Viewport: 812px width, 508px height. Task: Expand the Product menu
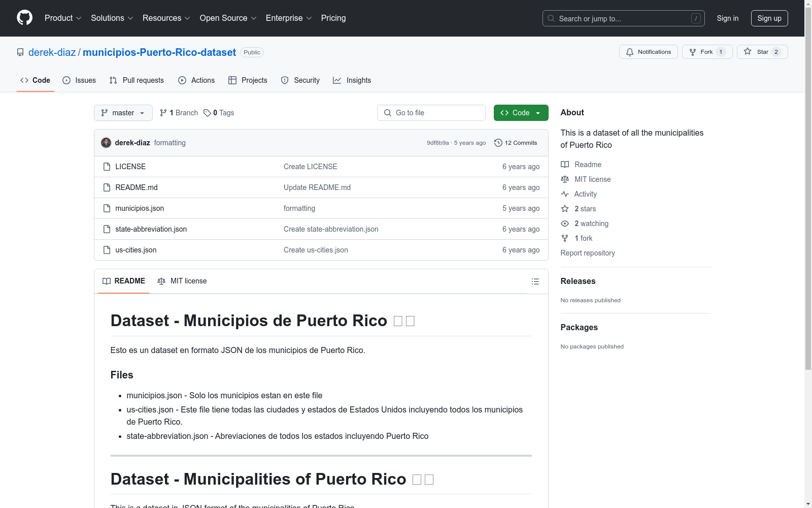click(63, 18)
